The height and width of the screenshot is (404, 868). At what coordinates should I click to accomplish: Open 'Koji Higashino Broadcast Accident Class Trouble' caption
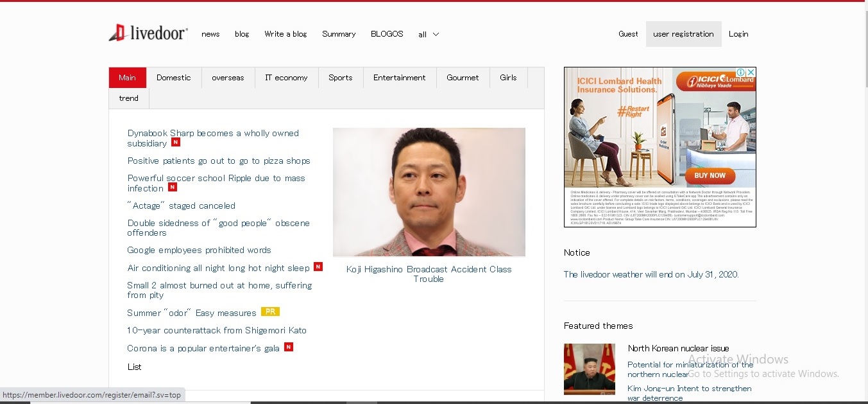coord(429,274)
